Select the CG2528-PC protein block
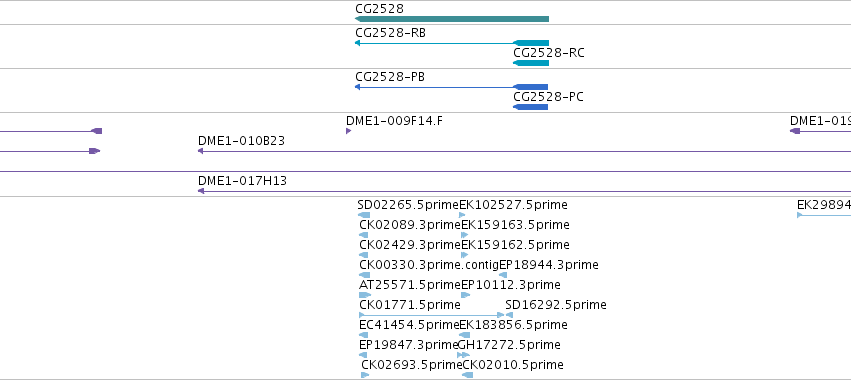The image size is (851, 380). [x=530, y=107]
